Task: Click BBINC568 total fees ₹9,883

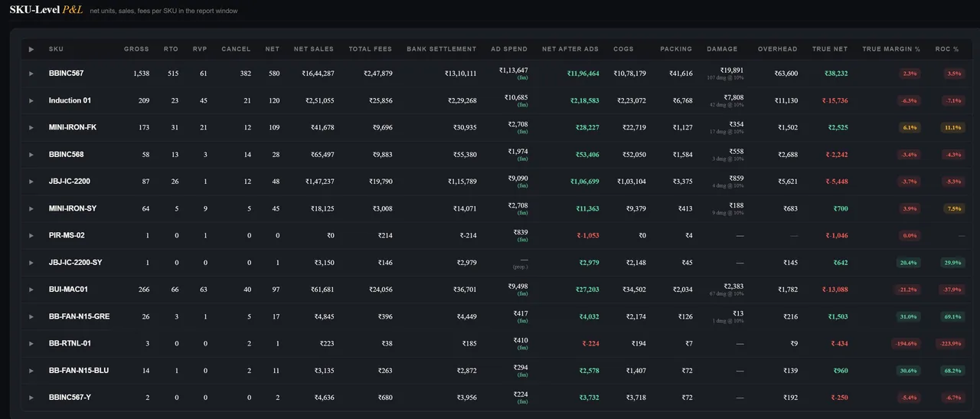Action: [x=382, y=155]
